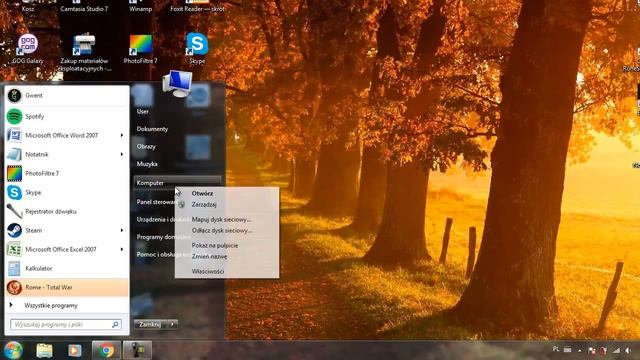Open Panel sterowania

pyautogui.click(x=156, y=202)
